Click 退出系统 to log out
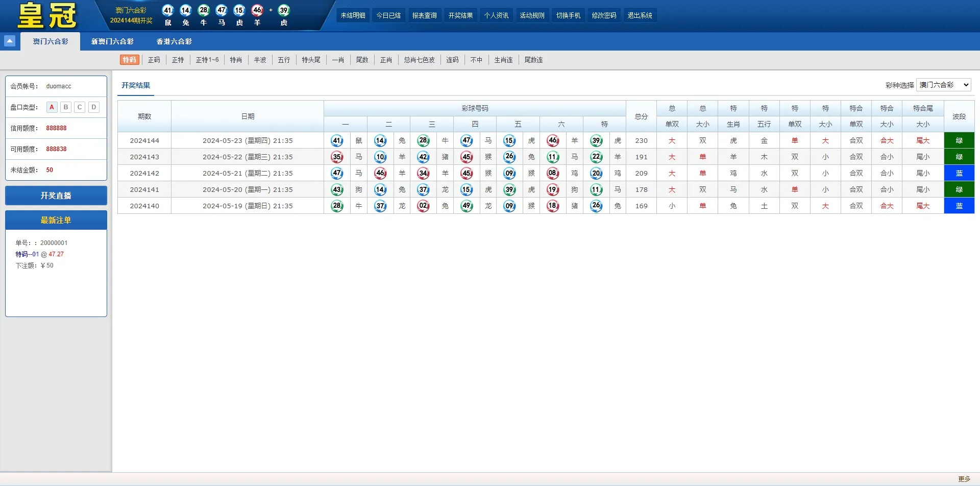 click(x=640, y=16)
